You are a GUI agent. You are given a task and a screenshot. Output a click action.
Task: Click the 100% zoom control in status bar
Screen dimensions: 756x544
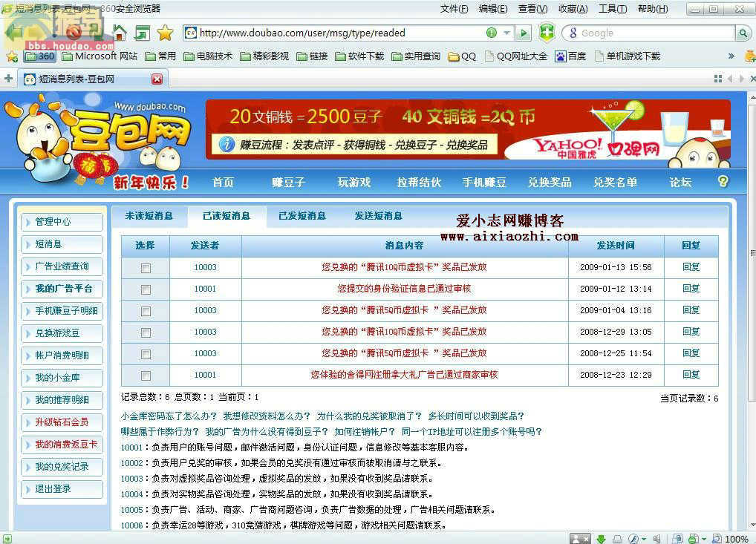(731, 539)
